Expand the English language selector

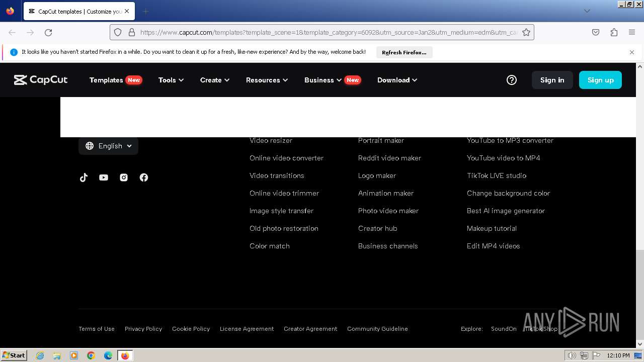pos(108,146)
